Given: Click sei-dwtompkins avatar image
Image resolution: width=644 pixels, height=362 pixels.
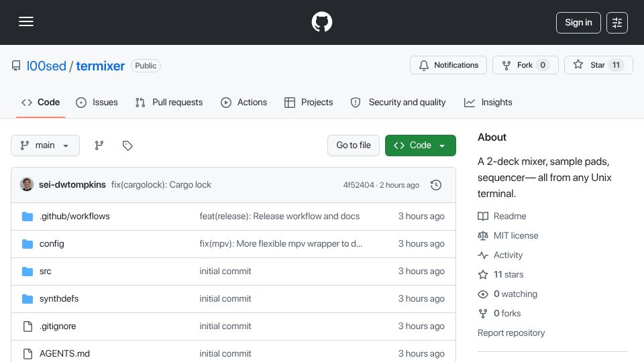Looking at the screenshot, I should tap(27, 184).
